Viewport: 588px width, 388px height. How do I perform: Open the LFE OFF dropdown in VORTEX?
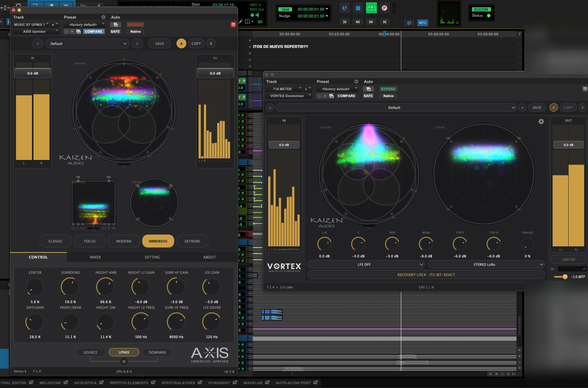[366, 264]
